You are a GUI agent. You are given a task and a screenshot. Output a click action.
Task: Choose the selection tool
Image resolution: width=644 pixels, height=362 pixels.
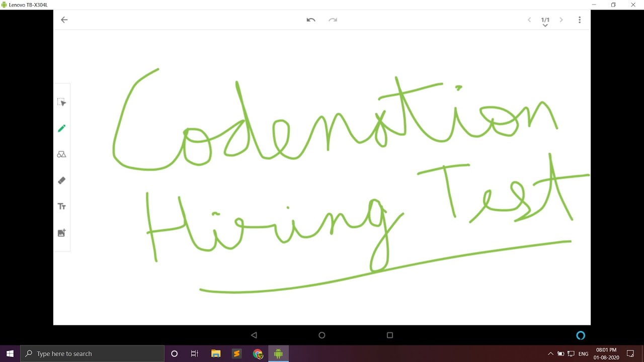click(62, 103)
